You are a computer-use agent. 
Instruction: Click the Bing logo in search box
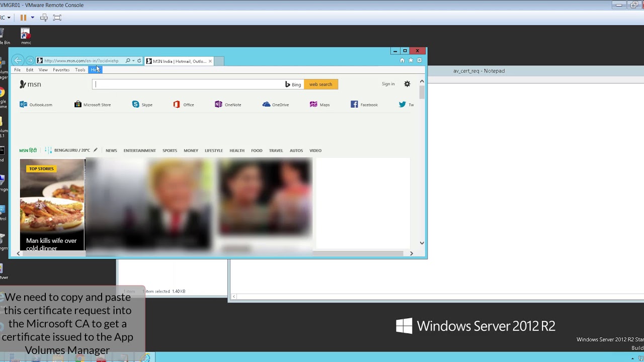click(x=293, y=84)
